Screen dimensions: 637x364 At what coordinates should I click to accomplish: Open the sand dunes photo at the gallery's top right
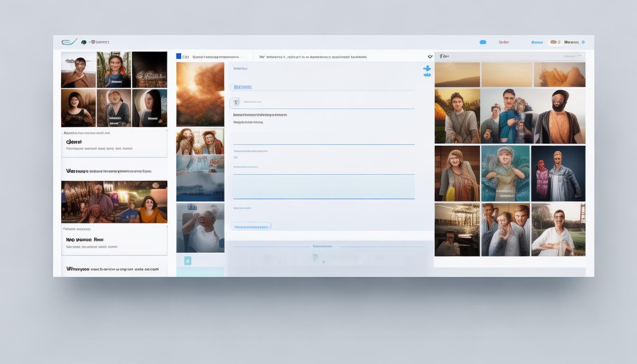(559, 75)
